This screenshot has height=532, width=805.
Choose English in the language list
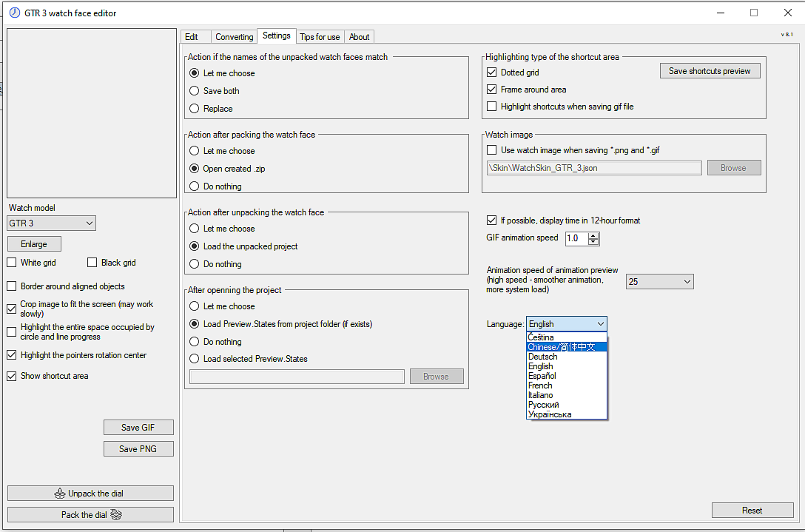coord(567,367)
